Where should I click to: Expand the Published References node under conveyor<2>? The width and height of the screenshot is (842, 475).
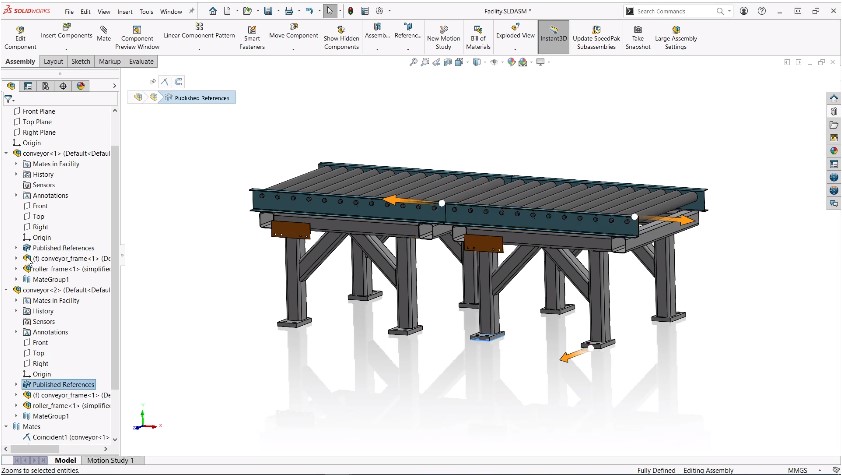16,384
